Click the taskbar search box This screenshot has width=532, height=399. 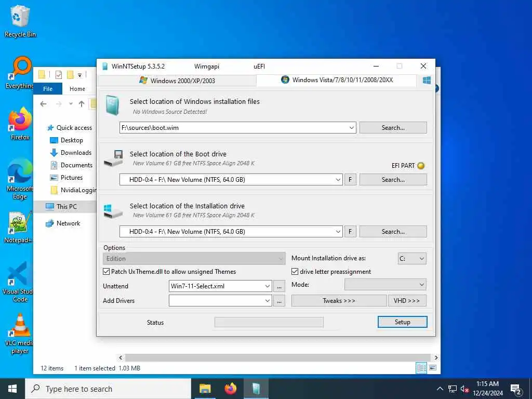pyautogui.click(x=108, y=389)
